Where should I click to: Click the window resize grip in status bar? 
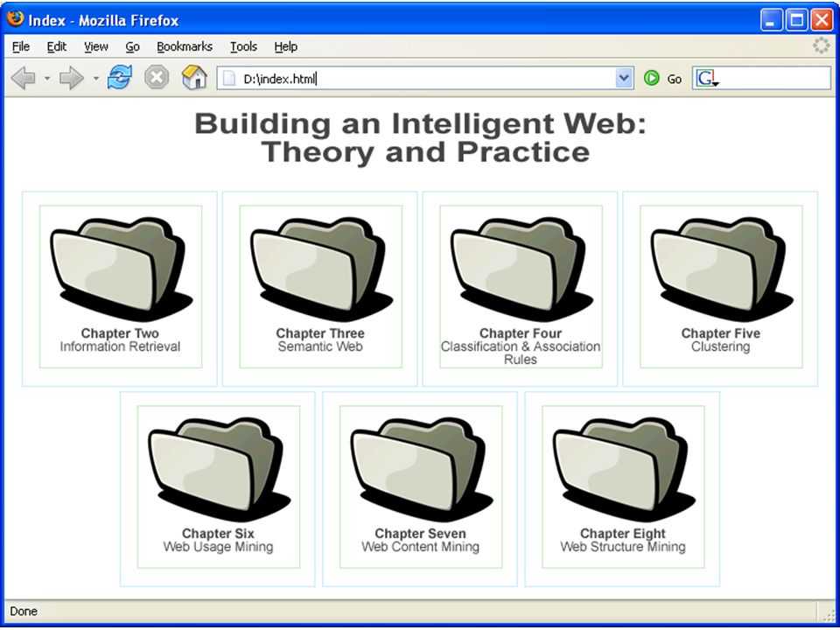pyautogui.click(x=829, y=615)
